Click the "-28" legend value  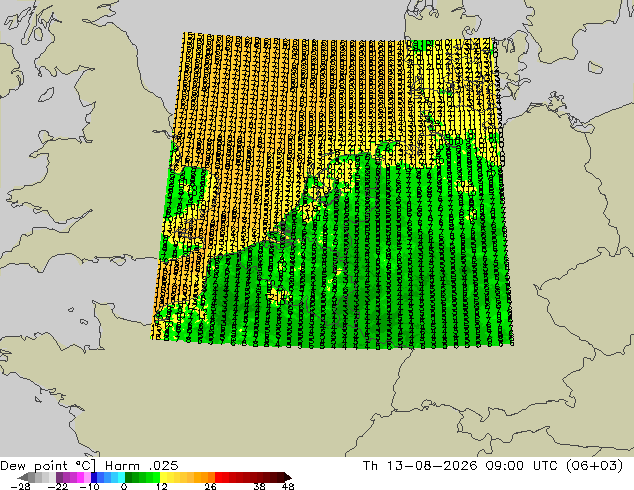21,486
